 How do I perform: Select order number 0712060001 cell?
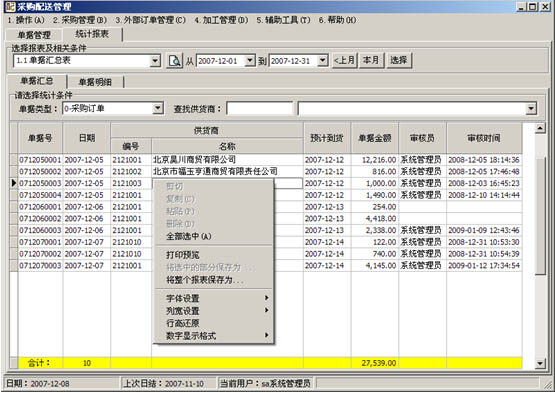(x=40, y=207)
